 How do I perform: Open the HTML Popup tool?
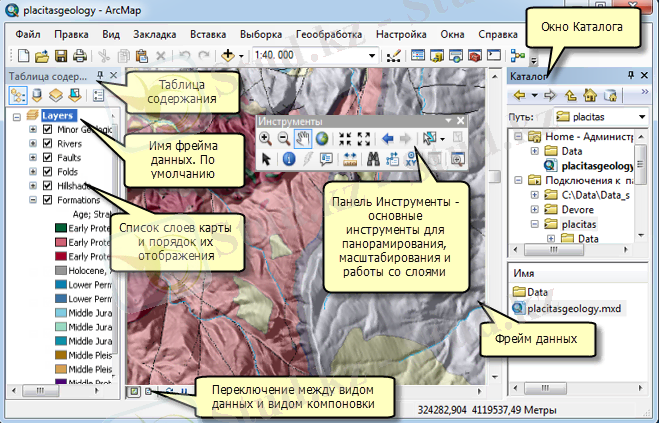click(x=326, y=159)
